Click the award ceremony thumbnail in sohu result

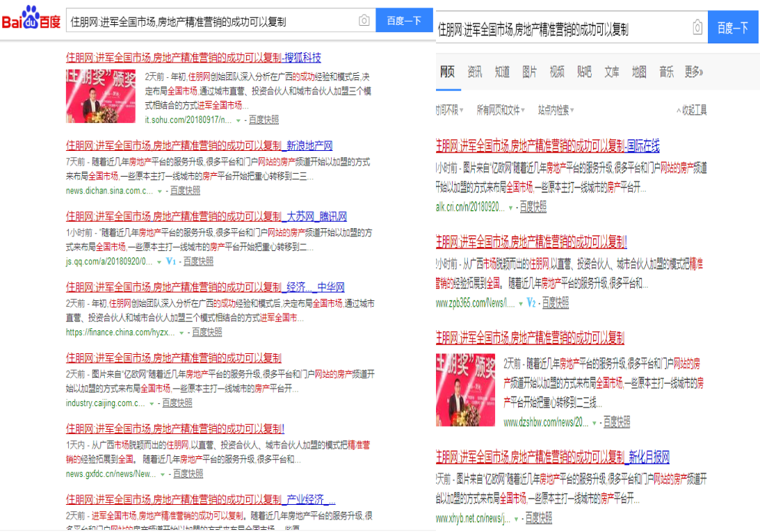coord(101,96)
